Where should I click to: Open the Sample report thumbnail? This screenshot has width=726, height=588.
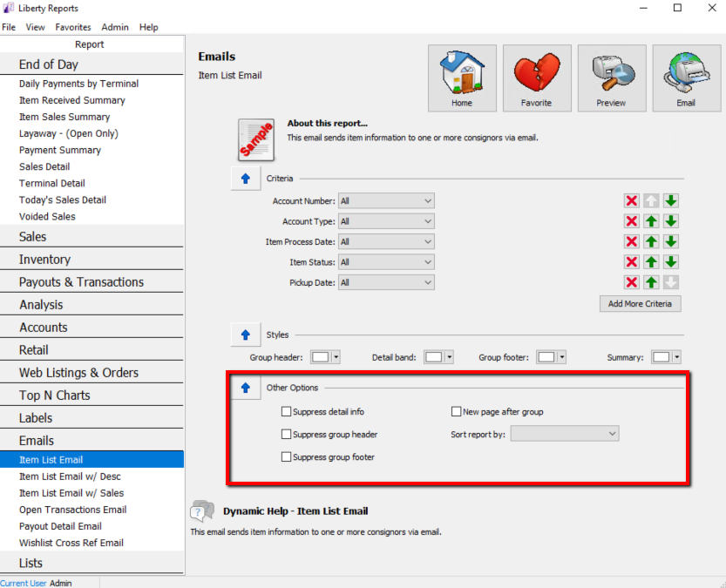tap(256, 139)
